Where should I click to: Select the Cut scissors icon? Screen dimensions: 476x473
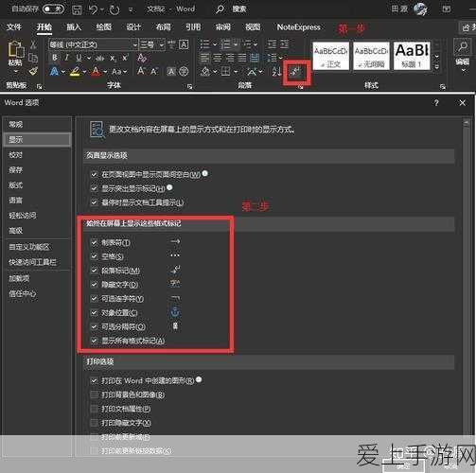[33, 44]
